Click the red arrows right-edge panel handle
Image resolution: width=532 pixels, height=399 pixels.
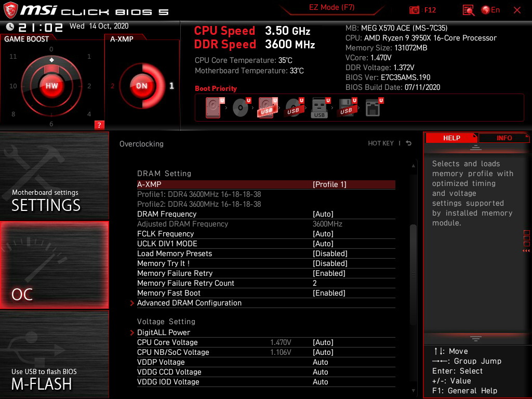coord(526,251)
